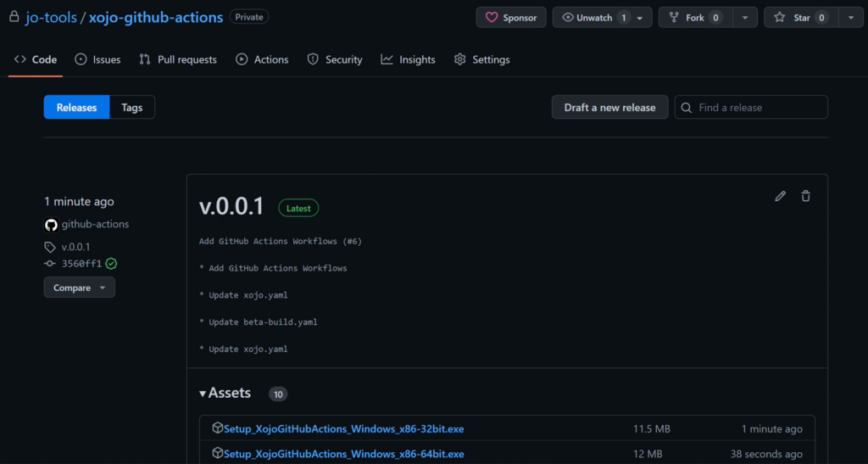This screenshot has width=868, height=464.
Task: Click the green Latest badge
Action: (298, 208)
